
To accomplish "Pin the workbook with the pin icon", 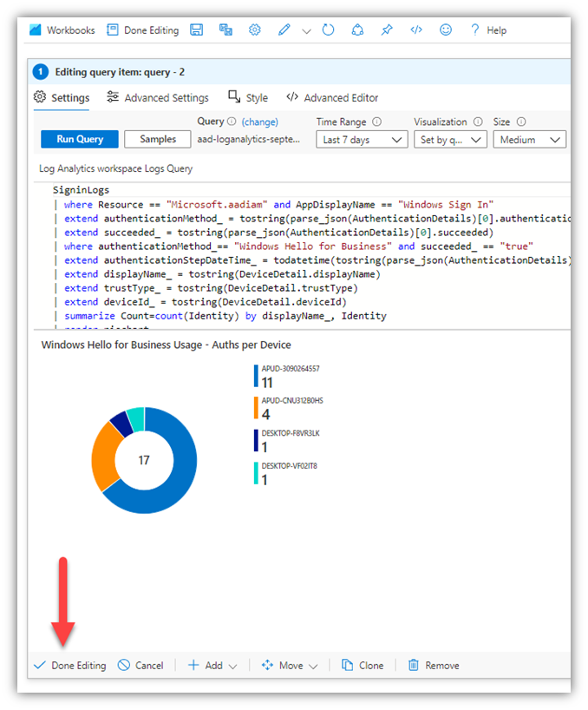I will pyautogui.click(x=387, y=30).
